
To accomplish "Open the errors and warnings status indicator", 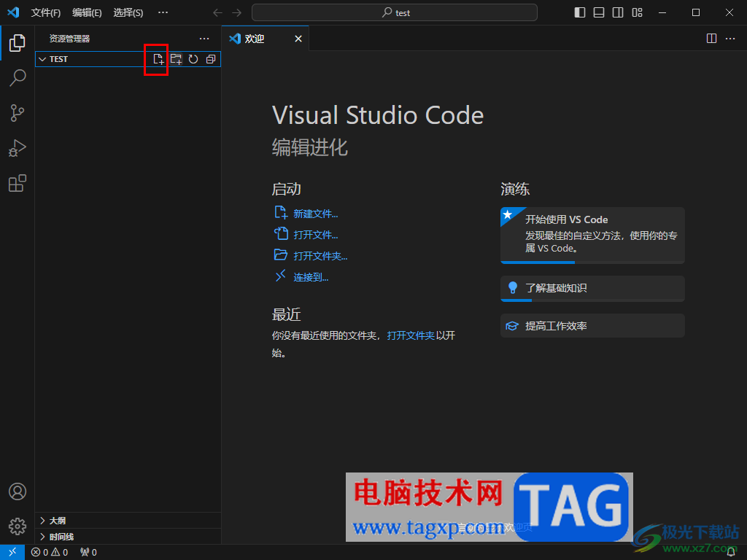I will pyautogui.click(x=50, y=552).
